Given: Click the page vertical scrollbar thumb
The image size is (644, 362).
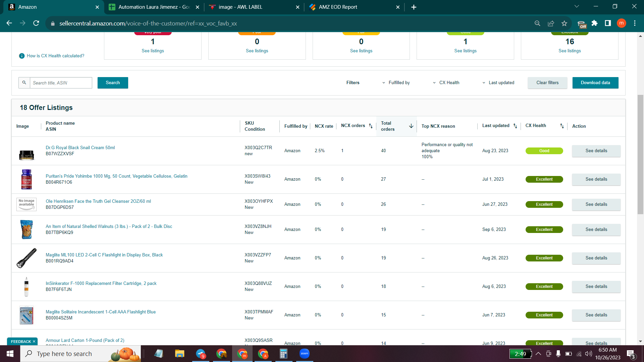Looking at the screenshot, I should [x=640, y=154].
